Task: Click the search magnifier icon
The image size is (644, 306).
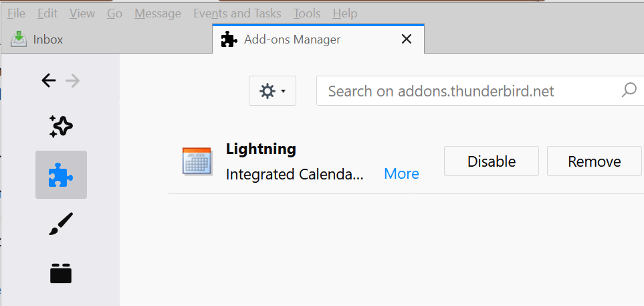Action: click(x=629, y=90)
